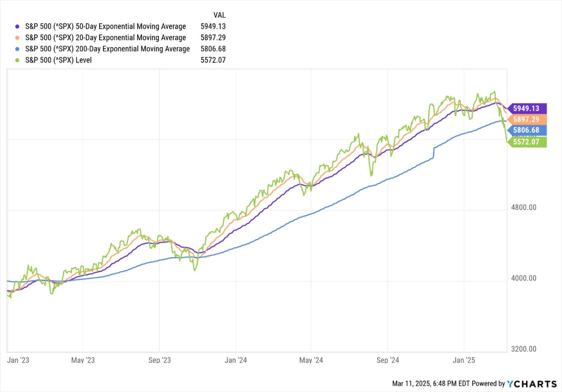Click the purple 5949.13 end-of-line flag
The image size is (562, 392).
click(527, 108)
